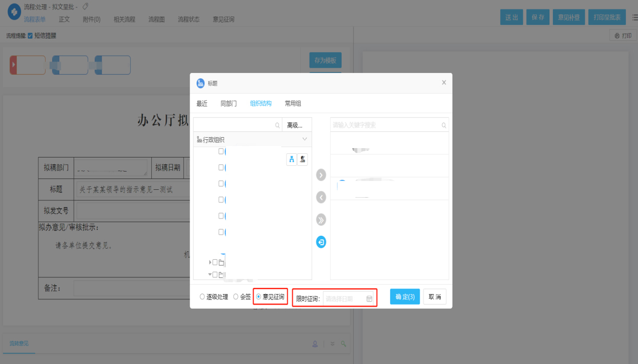Viewport: 638px width, 364px height.
Task: Choose the 意见征询 radio button
Action: (x=259, y=297)
